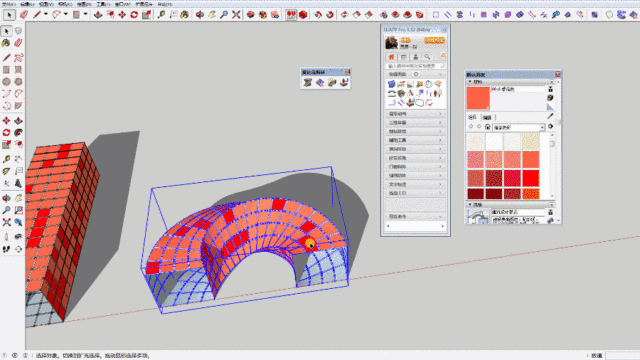Switch to the 编辑 tab in Materials
Image resolution: width=640 pixels, height=360 pixels.
(x=487, y=117)
